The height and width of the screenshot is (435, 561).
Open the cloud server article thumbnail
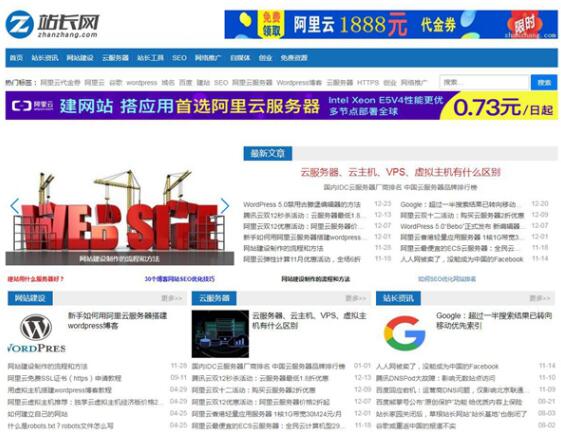[x=220, y=334]
